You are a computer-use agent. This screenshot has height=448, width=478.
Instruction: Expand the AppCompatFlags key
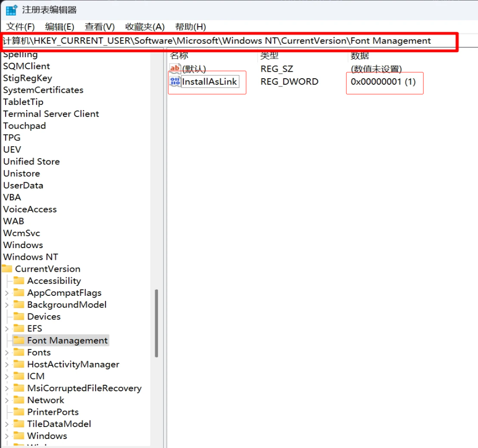click(x=7, y=293)
